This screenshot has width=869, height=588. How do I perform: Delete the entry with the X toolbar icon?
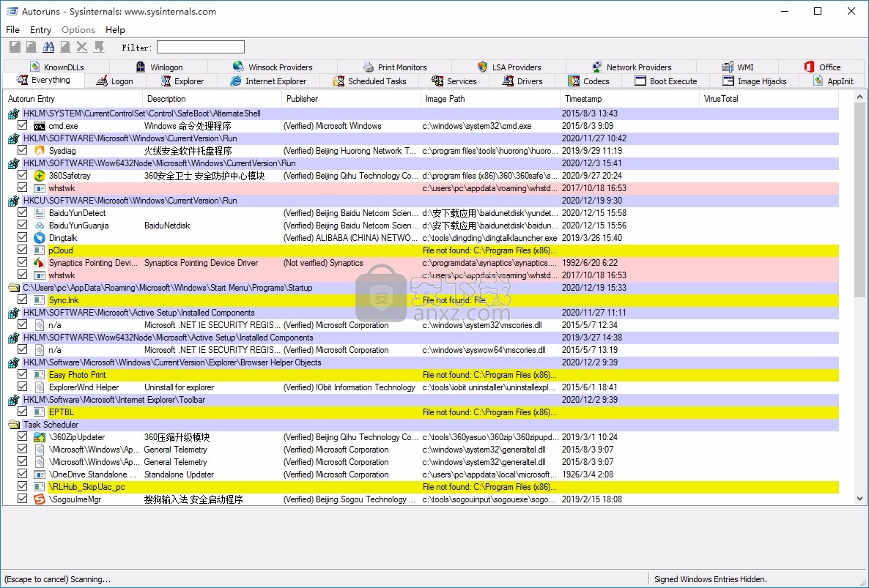(x=82, y=47)
